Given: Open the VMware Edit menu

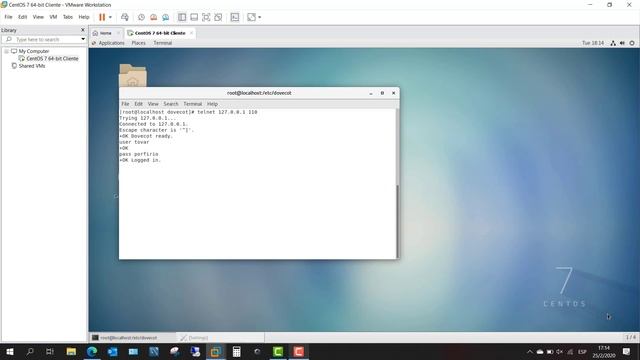Looking at the screenshot, I should click(22, 17).
